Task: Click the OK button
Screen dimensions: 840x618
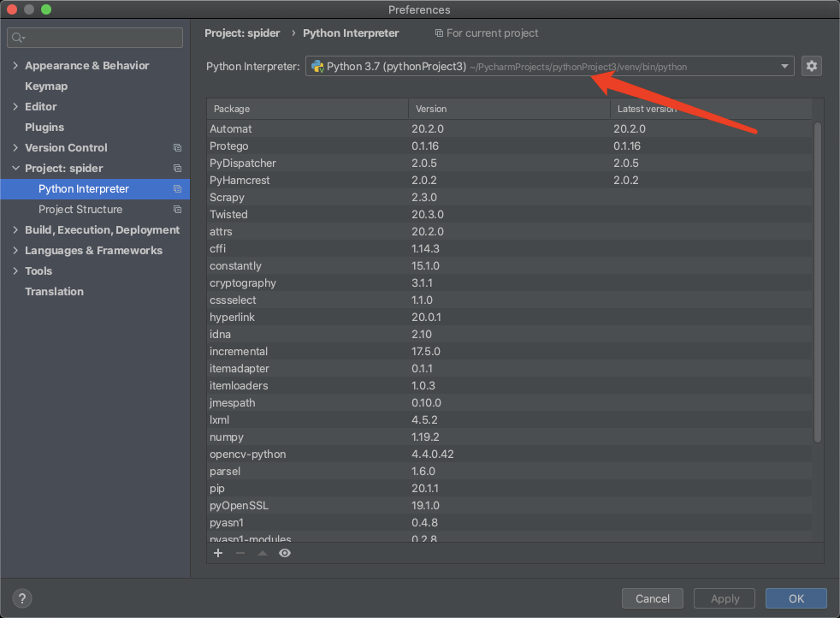Action: tap(796, 598)
